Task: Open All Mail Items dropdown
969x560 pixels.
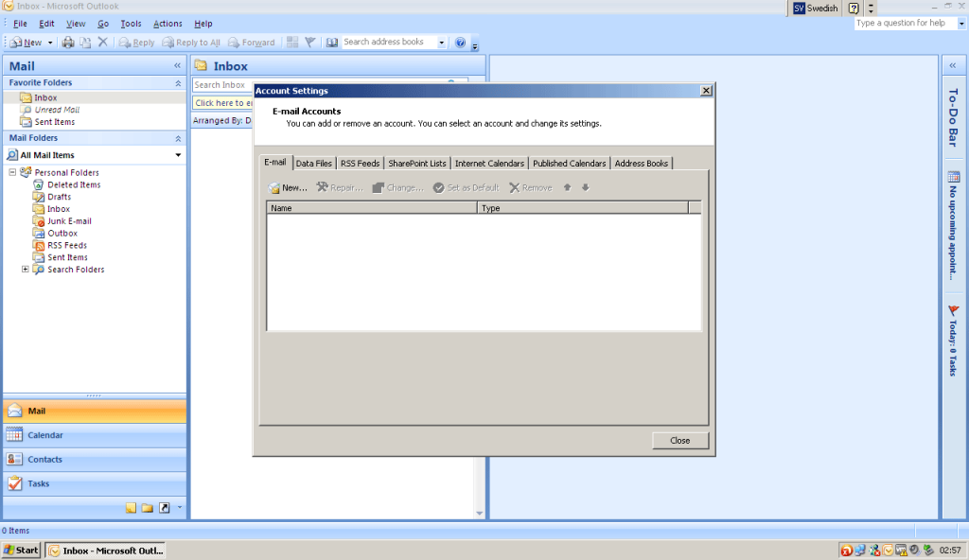Action: [178, 155]
